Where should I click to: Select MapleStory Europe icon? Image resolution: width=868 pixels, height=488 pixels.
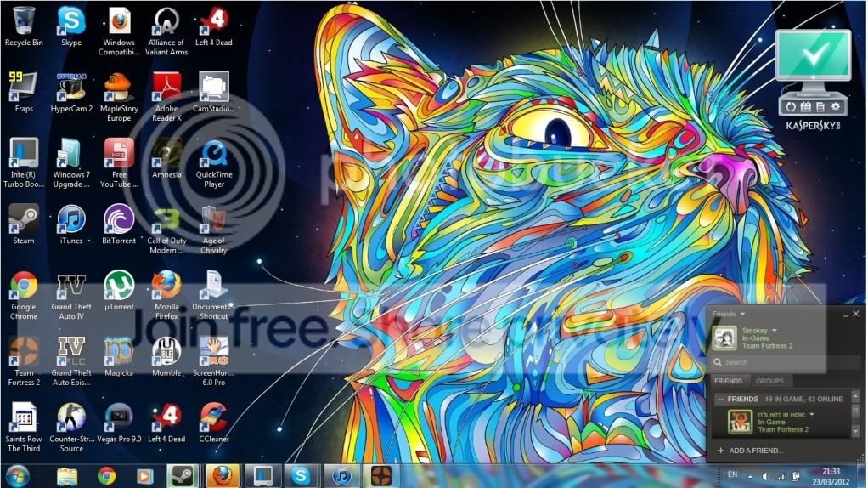pos(119,97)
